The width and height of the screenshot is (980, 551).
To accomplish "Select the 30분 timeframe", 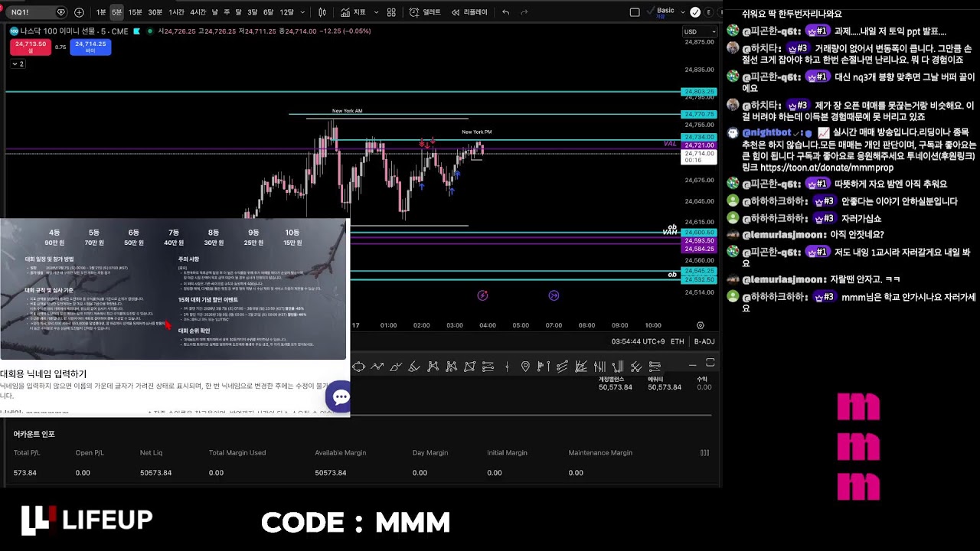I will [155, 12].
